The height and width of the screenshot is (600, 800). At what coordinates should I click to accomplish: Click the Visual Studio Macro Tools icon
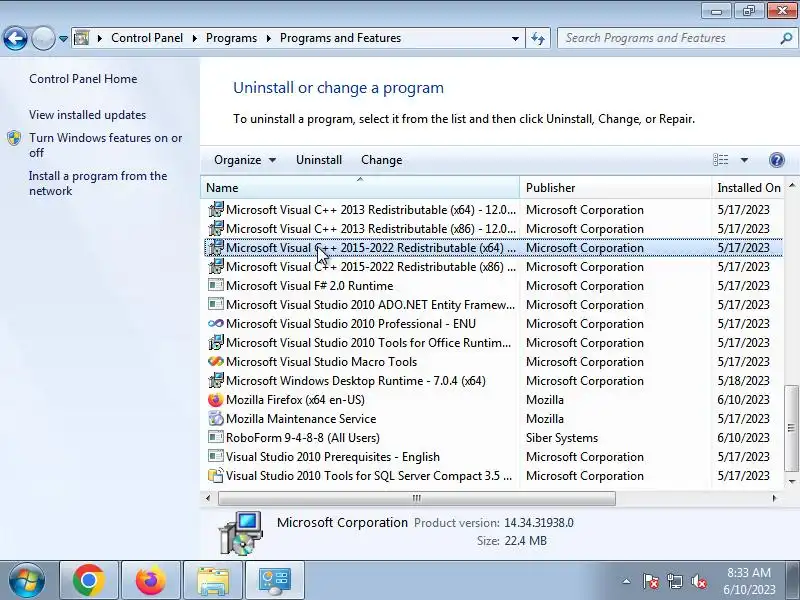coord(216,361)
